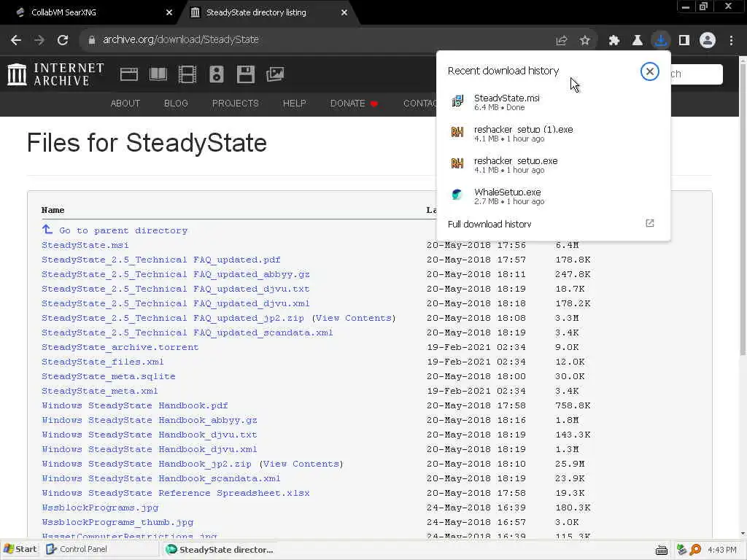Open Chrome's three-dot menu
Image resolution: width=747 pixels, height=560 pixels.
731,41
